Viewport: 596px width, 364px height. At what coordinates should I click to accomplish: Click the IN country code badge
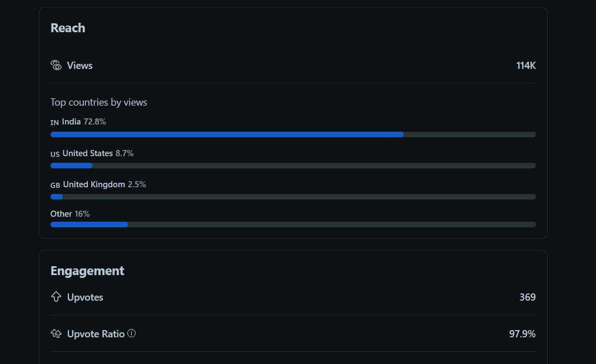(x=54, y=122)
